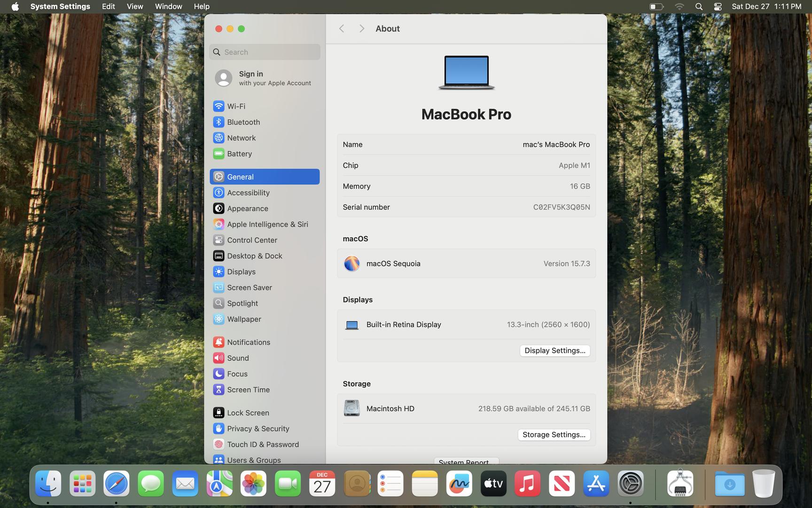812x508 pixels.
Task: Click Sign in with your Apple Account
Action: 264,78
